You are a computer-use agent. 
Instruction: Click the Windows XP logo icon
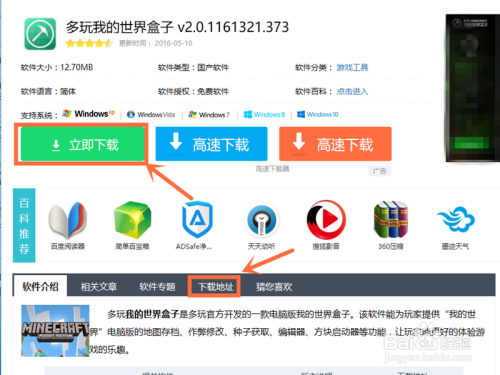[67, 114]
